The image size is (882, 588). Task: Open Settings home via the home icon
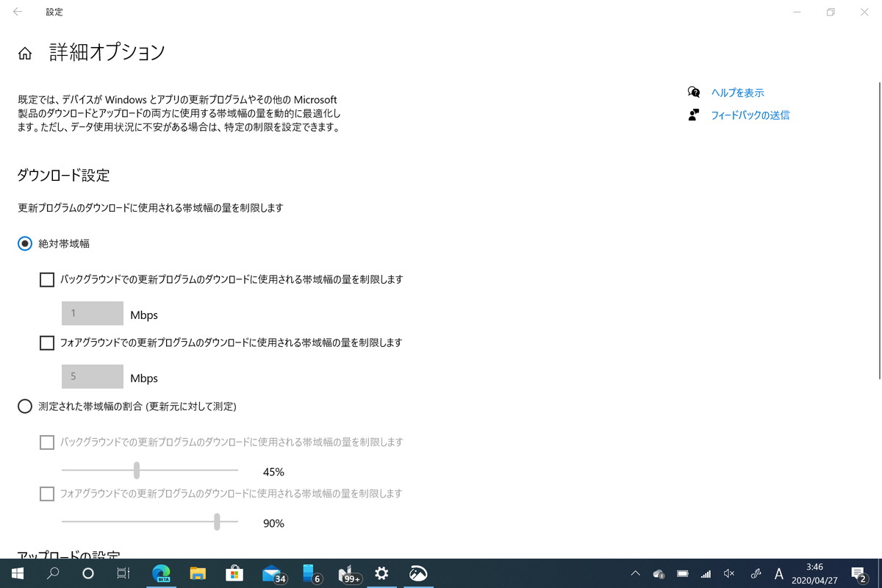24,51
